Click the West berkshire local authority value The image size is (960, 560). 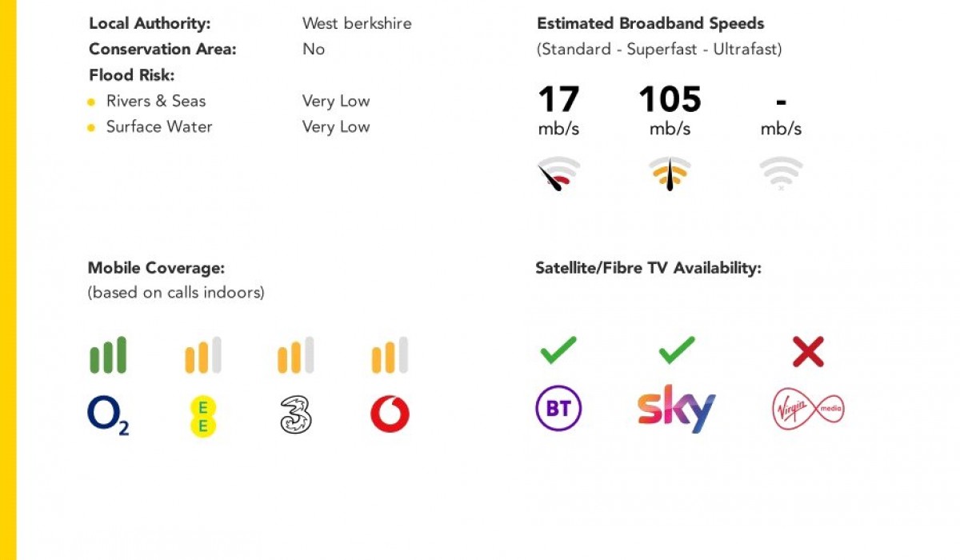tap(357, 23)
